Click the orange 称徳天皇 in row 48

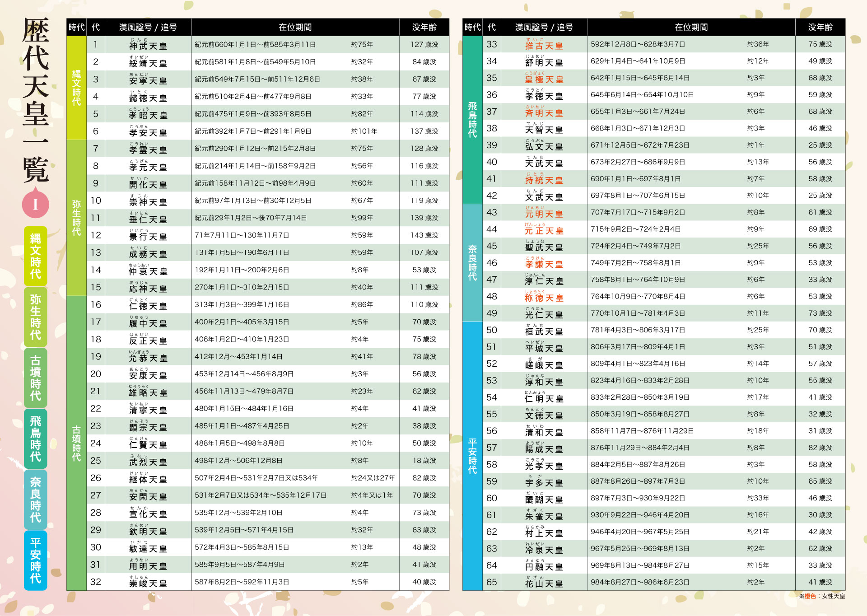(544, 298)
